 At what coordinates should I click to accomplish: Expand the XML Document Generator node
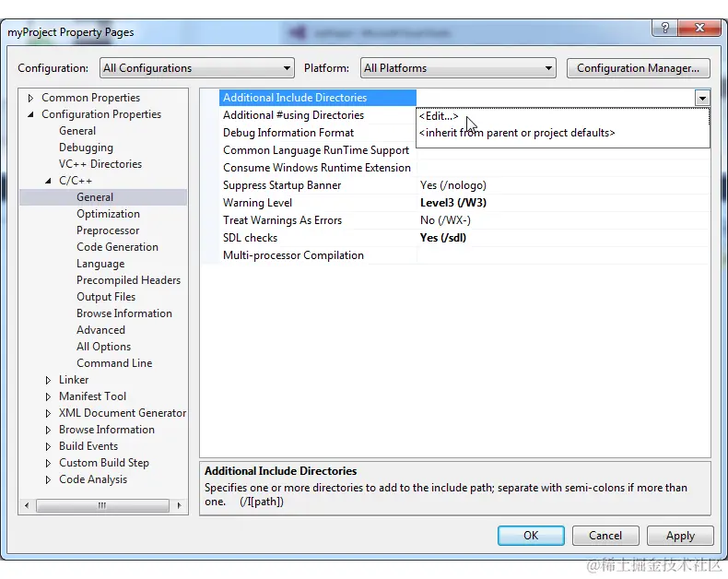(x=48, y=413)
